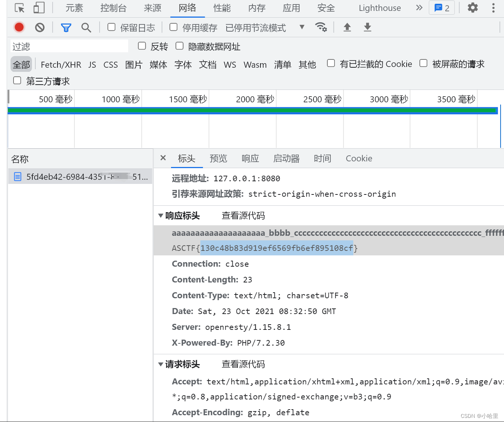The height and width of the screenshot is (422, 504).
Task: Check the 反转 filter checkbox
Action: click(x=142, y=46)
